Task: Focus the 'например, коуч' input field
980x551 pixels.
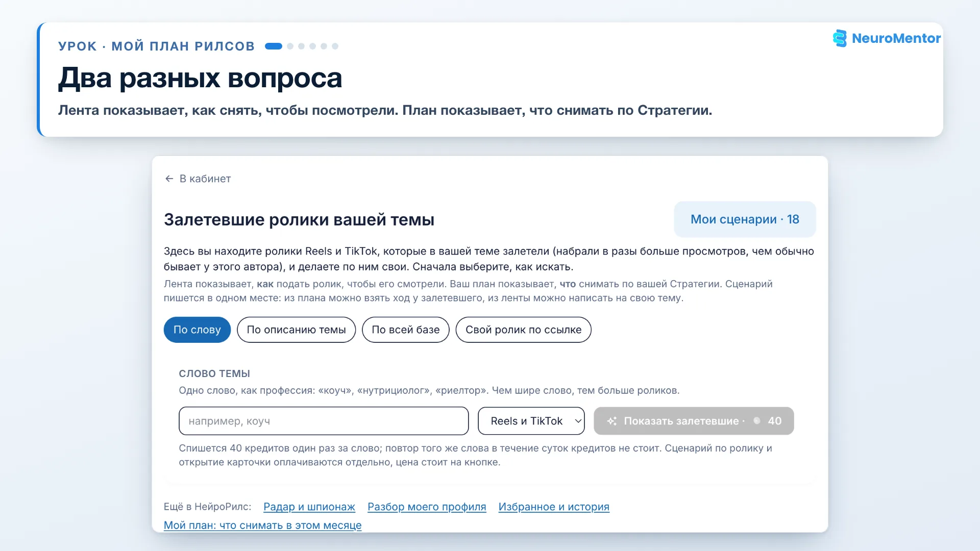Action: [x=324, y=421]
